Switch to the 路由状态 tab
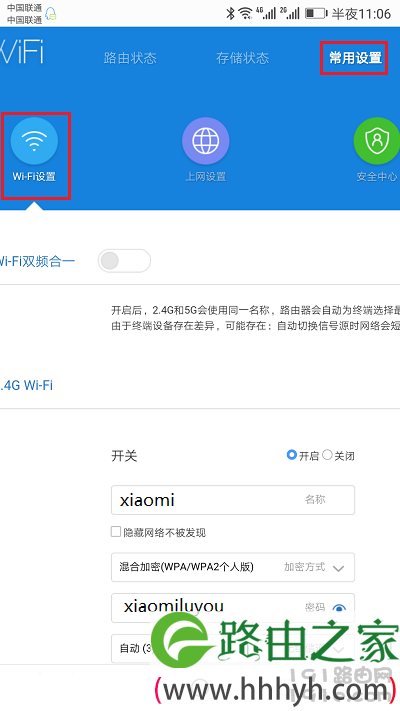This screenshot has width=400, height=711. pyautogui.click(x=130, y=58)
